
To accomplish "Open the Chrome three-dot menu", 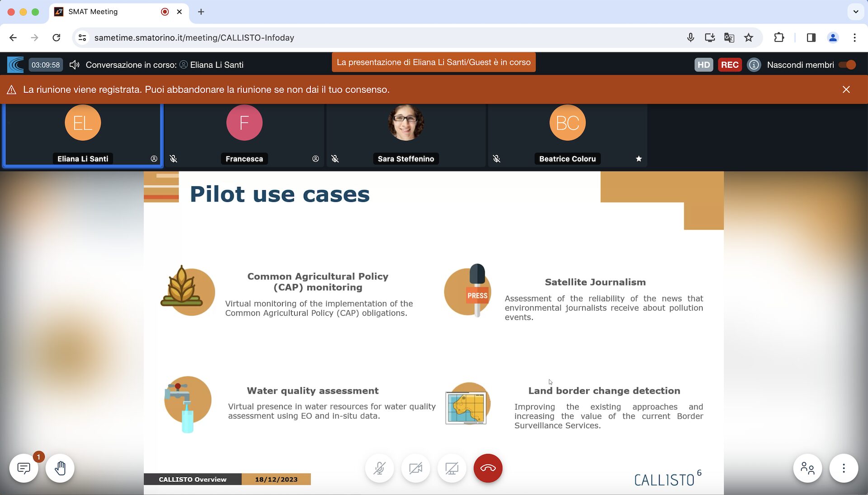I will pyautogui.click(x=854, y=37).
